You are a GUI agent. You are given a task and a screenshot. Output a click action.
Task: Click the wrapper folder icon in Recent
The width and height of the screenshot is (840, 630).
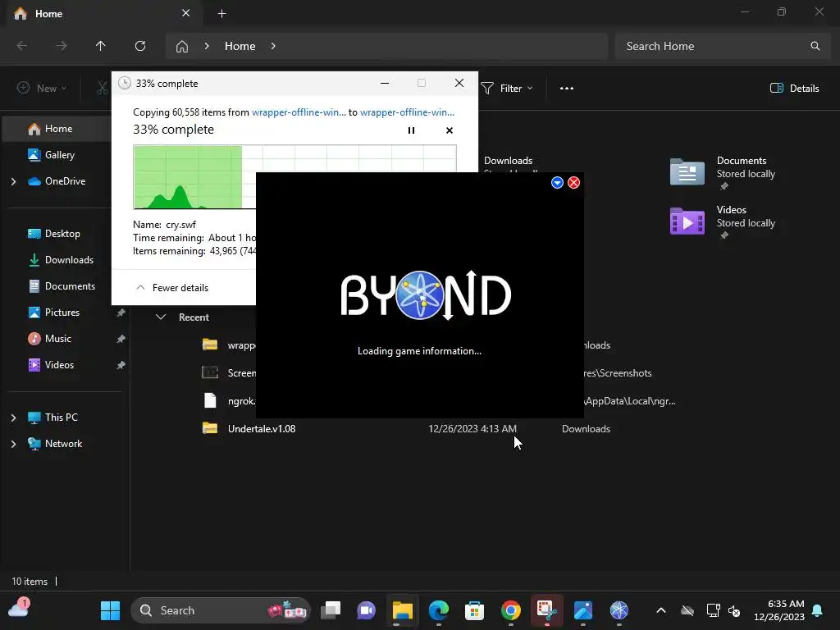(210, 345)
